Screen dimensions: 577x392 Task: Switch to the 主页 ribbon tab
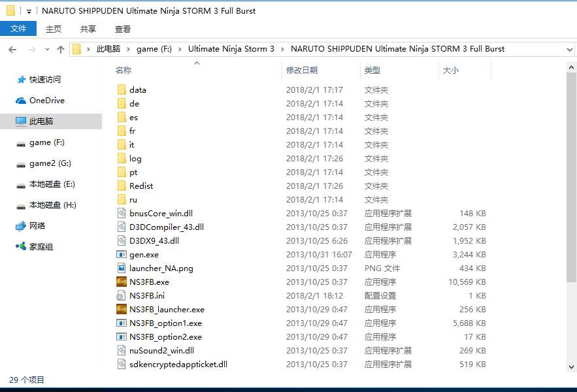click(x=54, y=29)
